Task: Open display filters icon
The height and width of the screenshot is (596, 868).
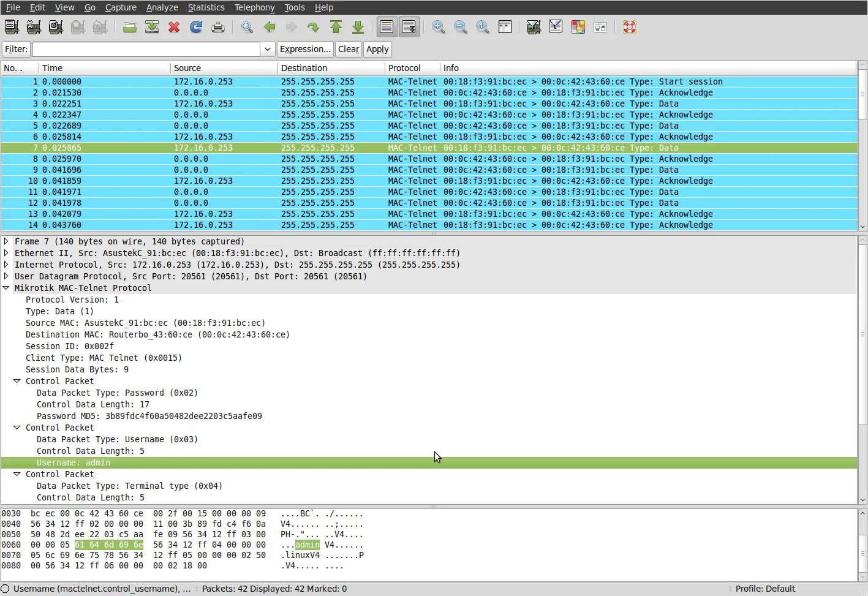Action: 556,27
